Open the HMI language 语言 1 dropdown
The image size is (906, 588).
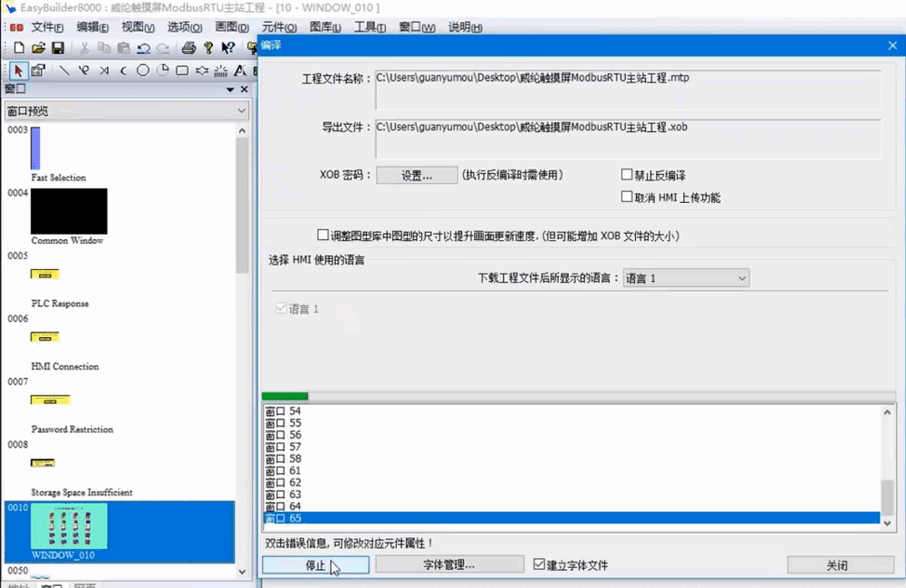pyautogui.click(x=686, y=278)
